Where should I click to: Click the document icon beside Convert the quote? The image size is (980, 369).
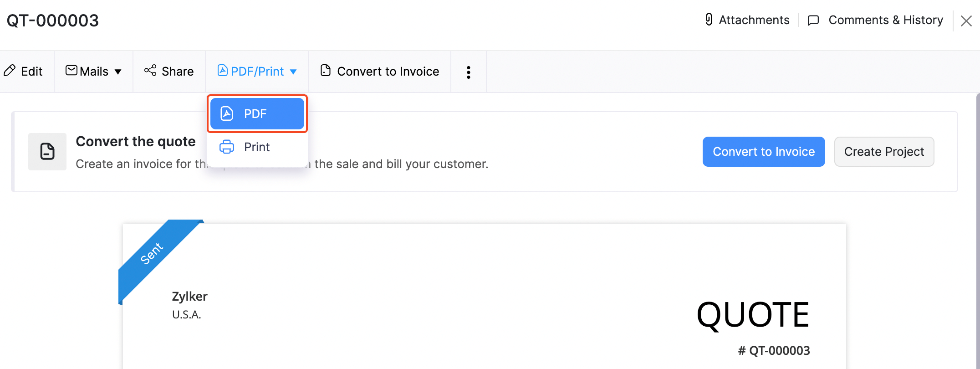pos(47,152)
